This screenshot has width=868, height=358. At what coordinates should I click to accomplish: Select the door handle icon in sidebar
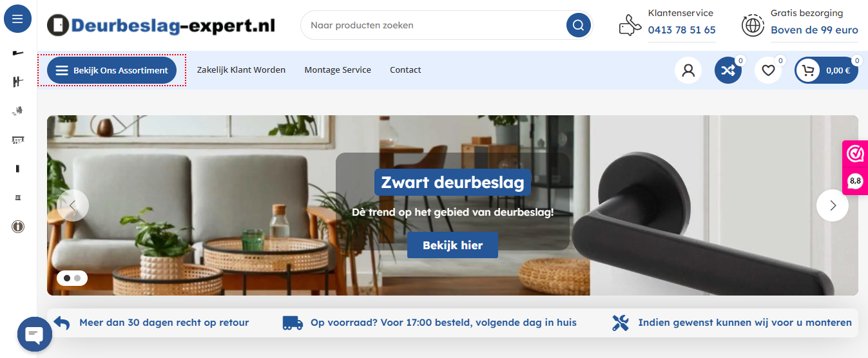[x=18, y=52]
